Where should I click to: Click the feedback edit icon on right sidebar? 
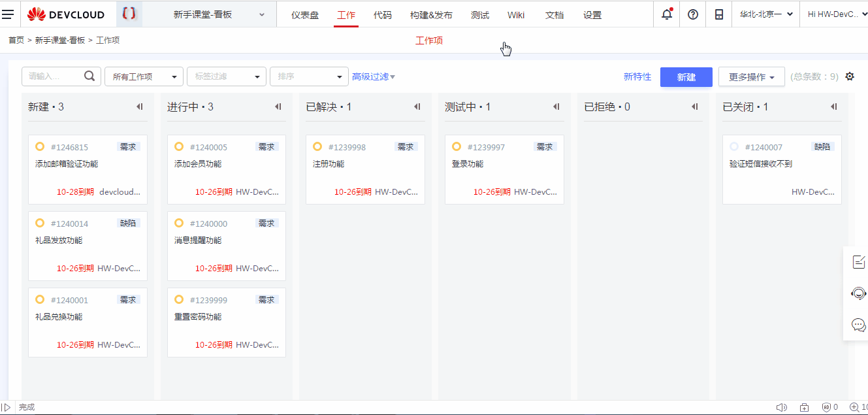(x=858, y=261)
